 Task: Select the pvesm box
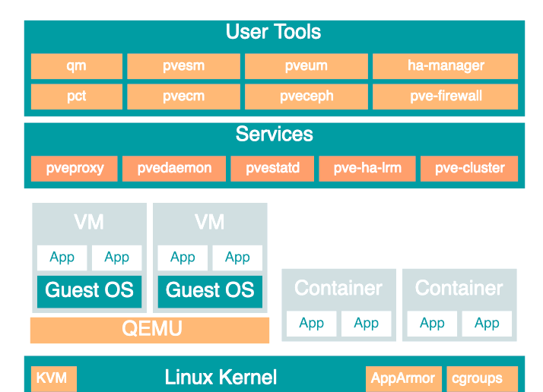[x=183, y=66]
